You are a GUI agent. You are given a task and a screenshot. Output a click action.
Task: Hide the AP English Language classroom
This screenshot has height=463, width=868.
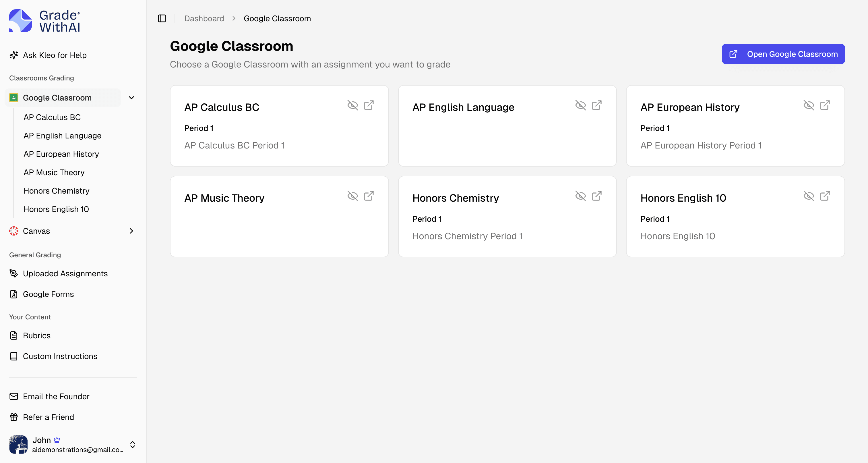click(581, 105)
